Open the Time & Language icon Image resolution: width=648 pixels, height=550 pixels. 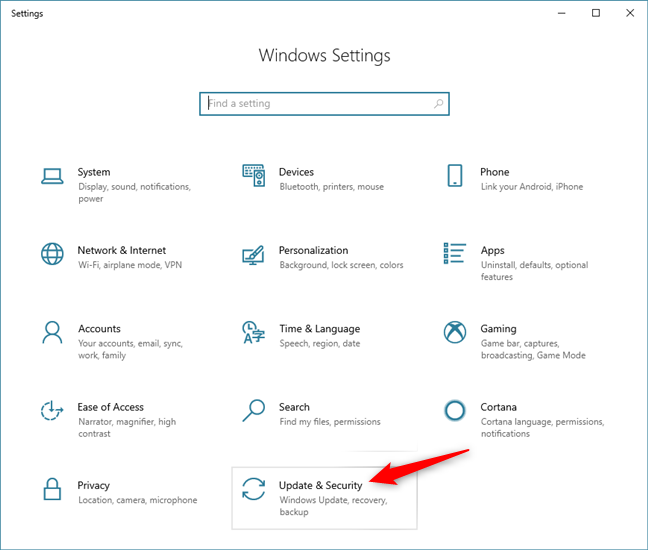click(254, 332)
